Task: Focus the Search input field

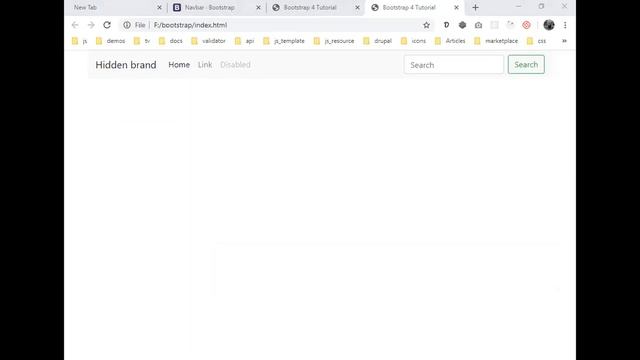Action: [453, 64]
